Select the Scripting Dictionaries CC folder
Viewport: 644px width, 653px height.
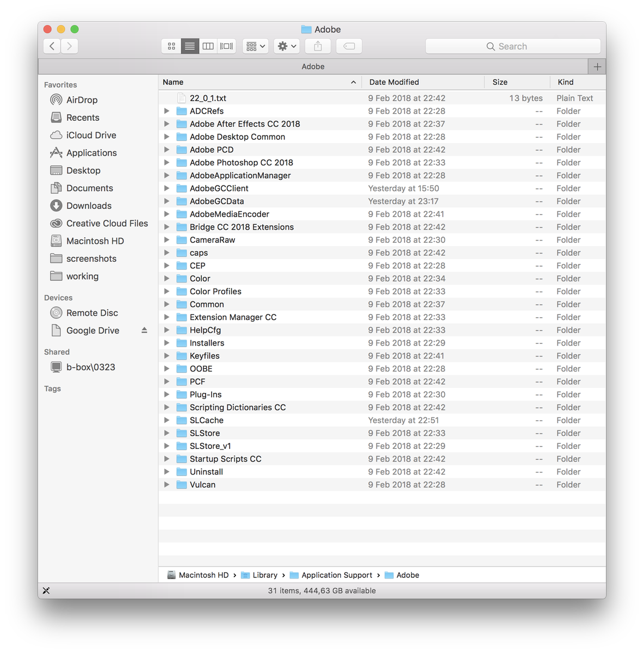click(382, 408)
